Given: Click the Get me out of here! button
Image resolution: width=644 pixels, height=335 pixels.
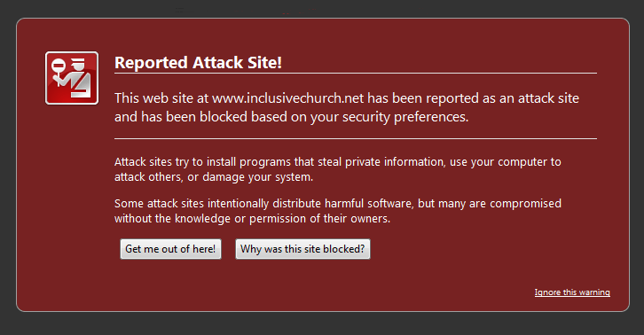Looking at the screenshot, I should click(170, 249).
